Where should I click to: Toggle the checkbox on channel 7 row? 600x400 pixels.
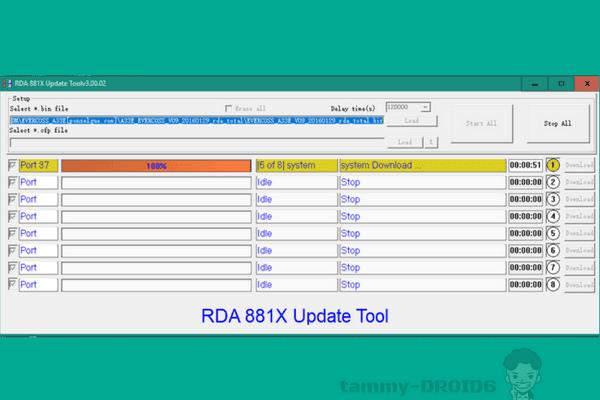point(12,267)
